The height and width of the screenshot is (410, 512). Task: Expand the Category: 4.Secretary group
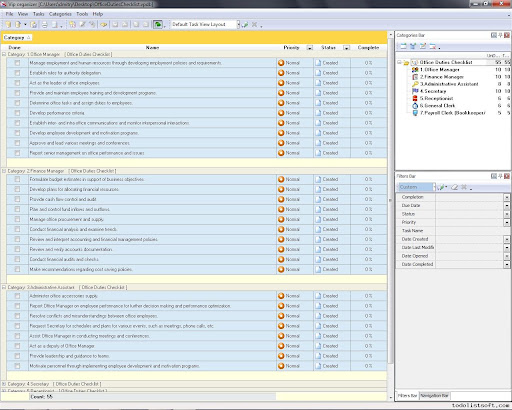pyautogui.click(x=4, y=384)
